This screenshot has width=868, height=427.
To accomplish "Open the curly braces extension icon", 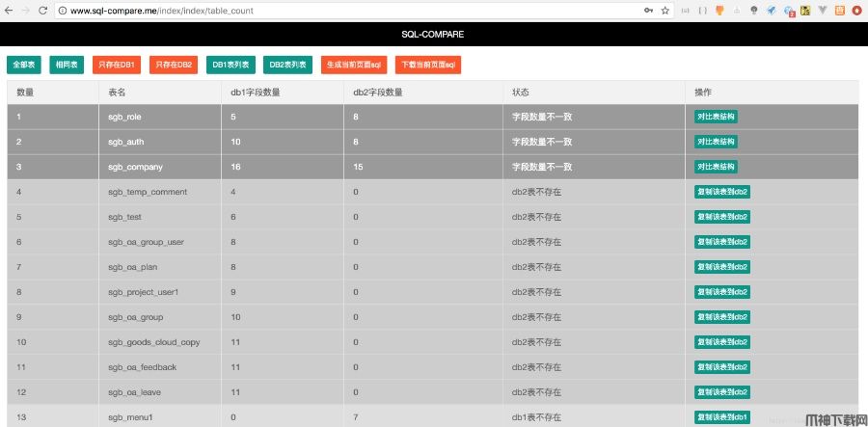I will (x=703, y=10).
